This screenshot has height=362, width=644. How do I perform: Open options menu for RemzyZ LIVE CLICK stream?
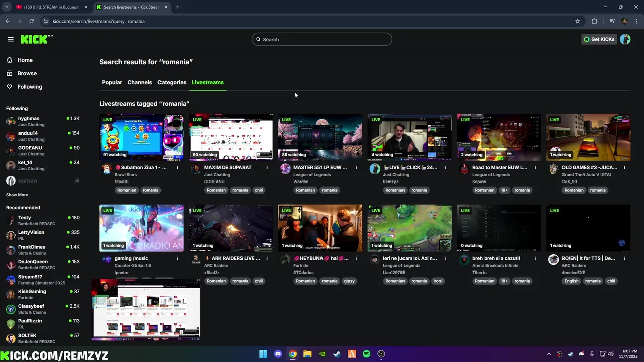[446, 167]
